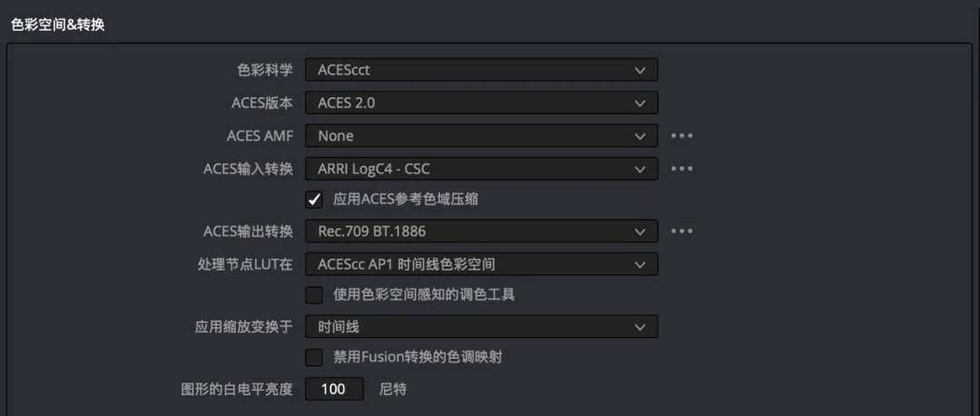Click the 应用缩放变换于 label text
Viewport: 980px width, 416px height.
tap(244, 326)
